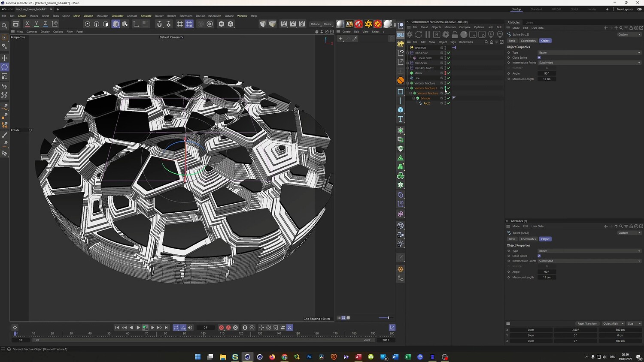Image resolution: width=644 pixels, height=362 pixels.
Task: Click the Octane refresh render icon
Action: pos(419,34)
